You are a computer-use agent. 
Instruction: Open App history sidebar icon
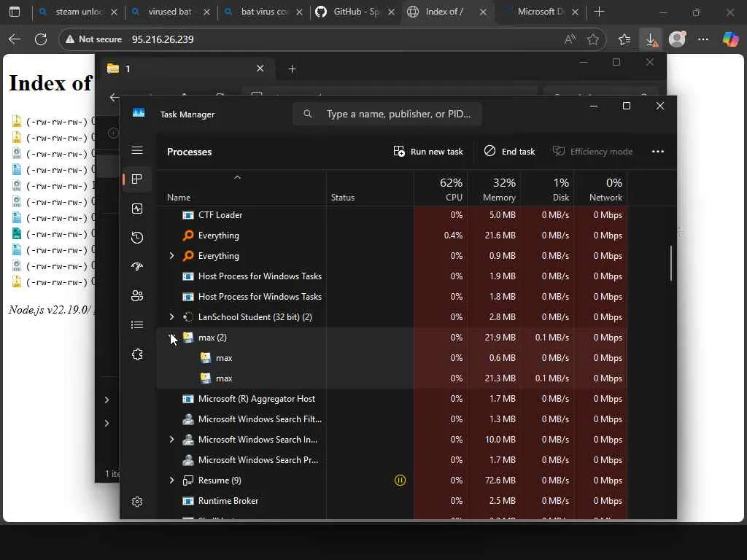pos(137,238)
